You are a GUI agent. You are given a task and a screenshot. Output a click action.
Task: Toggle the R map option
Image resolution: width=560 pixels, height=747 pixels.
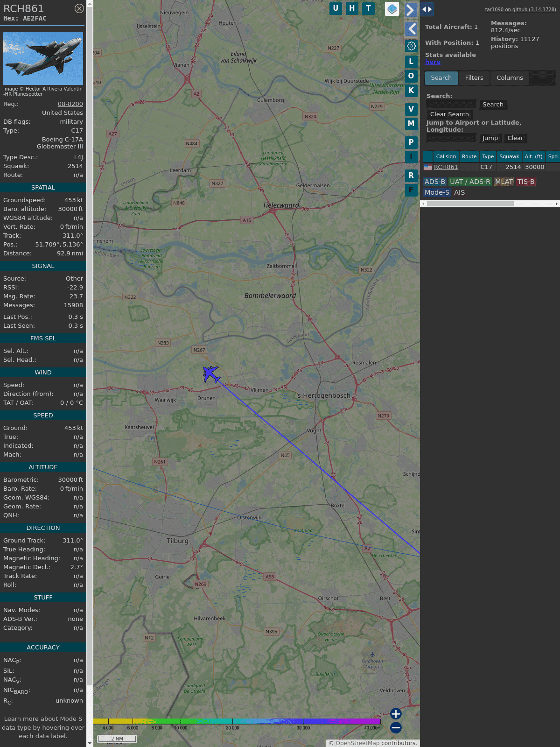[411, 176]
